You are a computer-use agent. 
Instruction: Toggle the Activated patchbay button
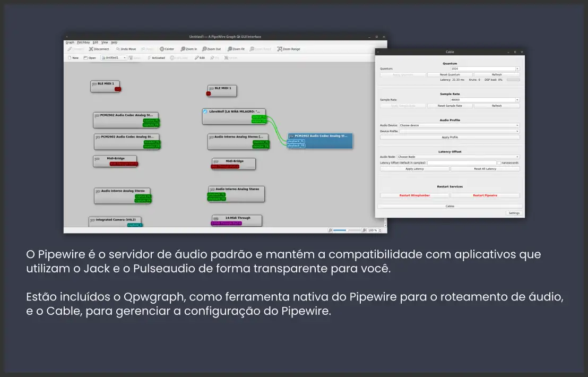156,58
